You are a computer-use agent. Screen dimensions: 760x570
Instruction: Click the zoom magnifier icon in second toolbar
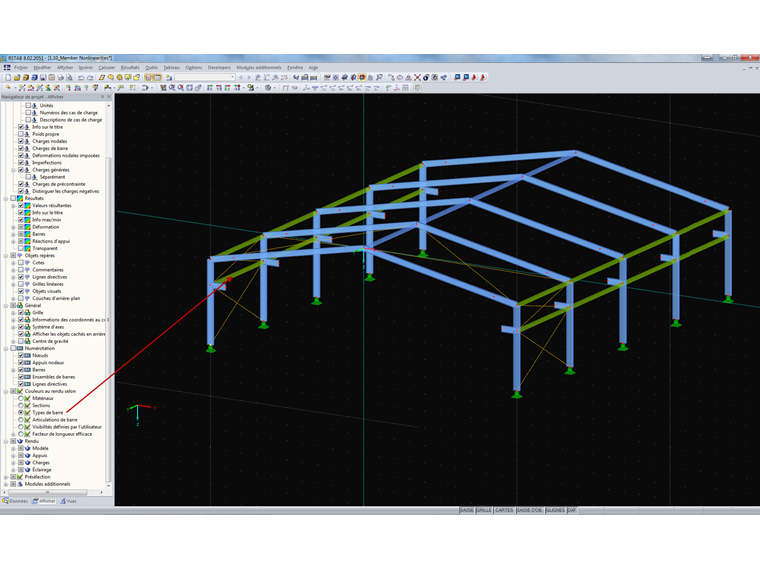click(x=172, y=88)
